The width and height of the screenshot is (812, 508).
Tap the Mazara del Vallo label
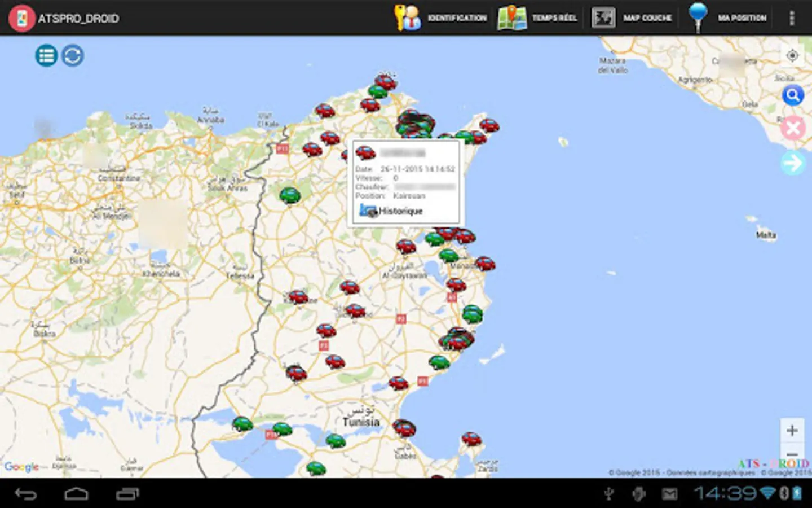(x=613, y=65)
